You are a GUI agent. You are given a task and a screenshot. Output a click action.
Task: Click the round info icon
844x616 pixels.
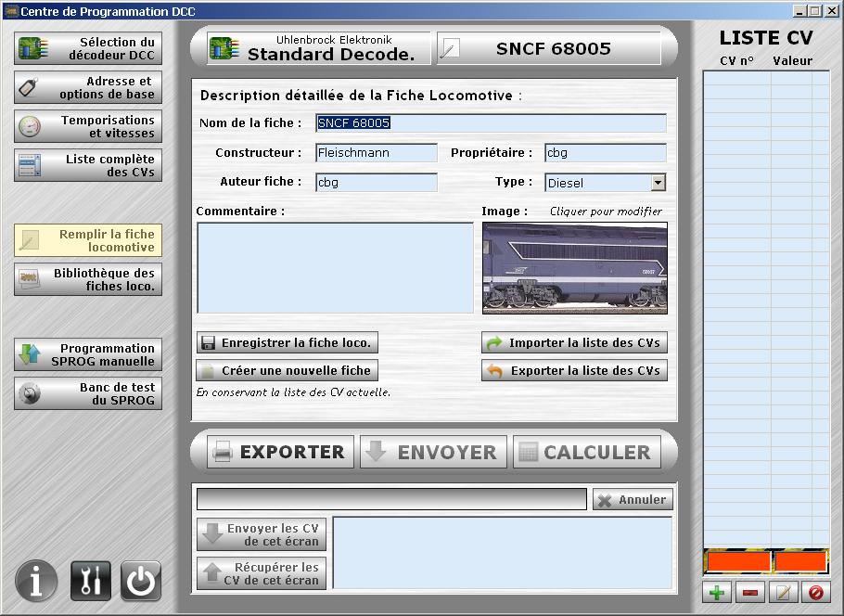(x=36, y=581)
